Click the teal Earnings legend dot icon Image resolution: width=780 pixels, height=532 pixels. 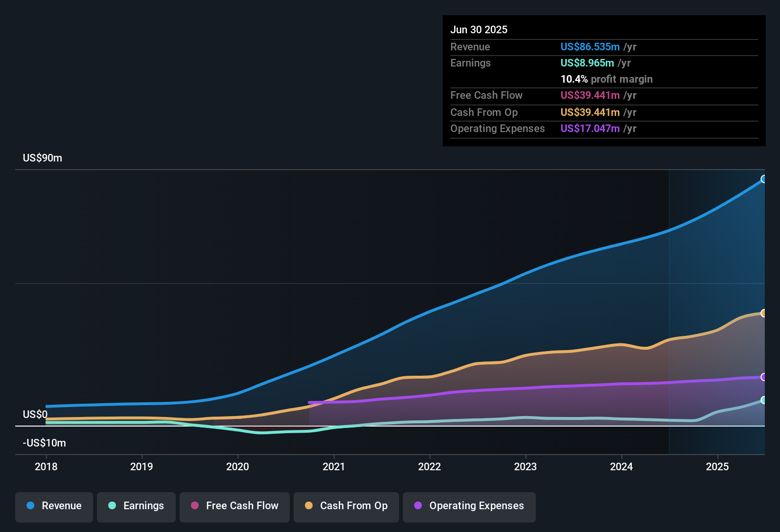tap(112, 506)
